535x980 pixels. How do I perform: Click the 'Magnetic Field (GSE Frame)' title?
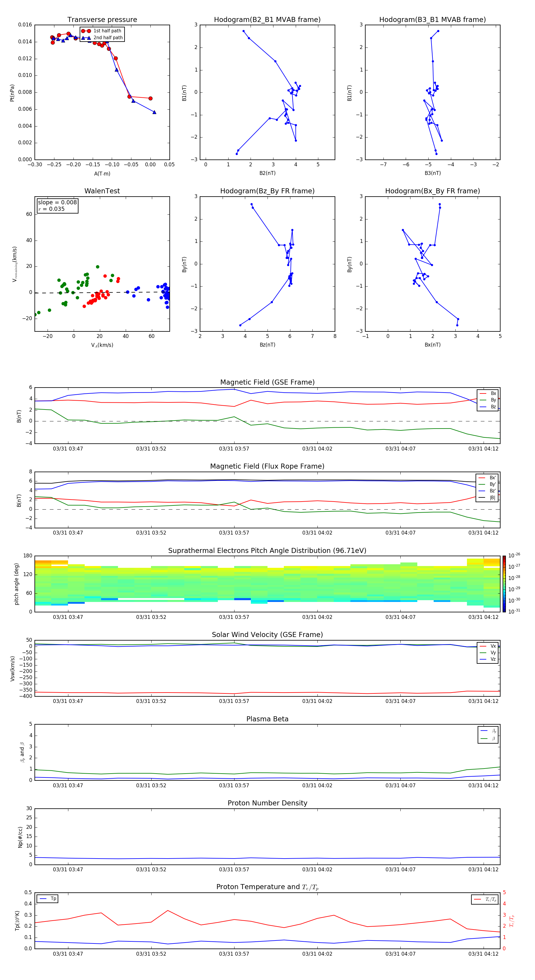tap(267, 382)
